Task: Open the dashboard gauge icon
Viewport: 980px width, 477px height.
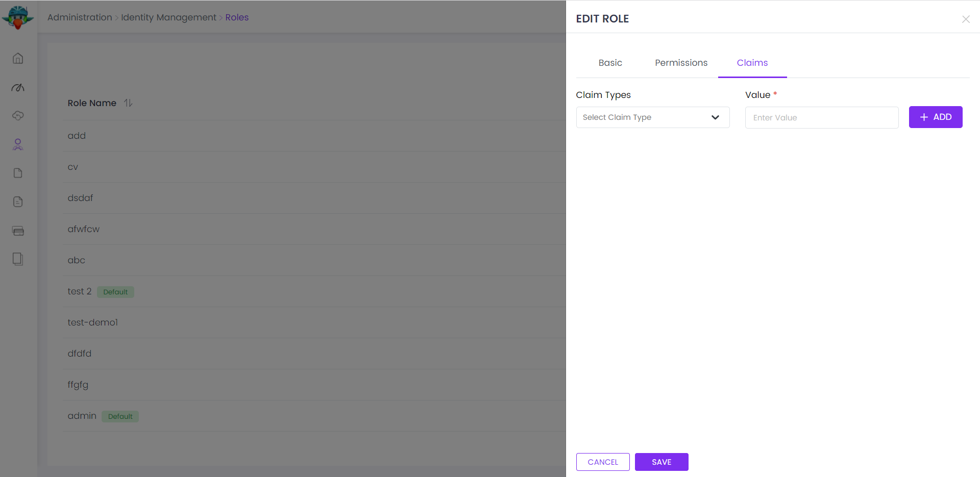Action: 18,87
